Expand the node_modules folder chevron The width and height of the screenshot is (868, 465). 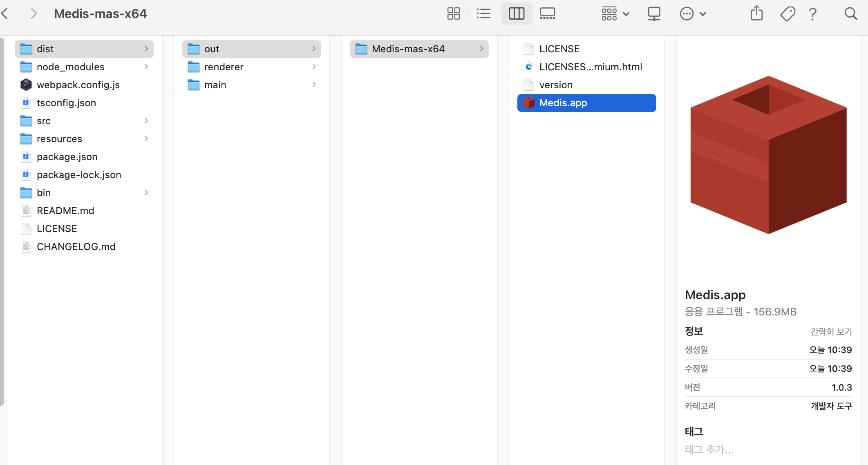click(x=146, y=67)
